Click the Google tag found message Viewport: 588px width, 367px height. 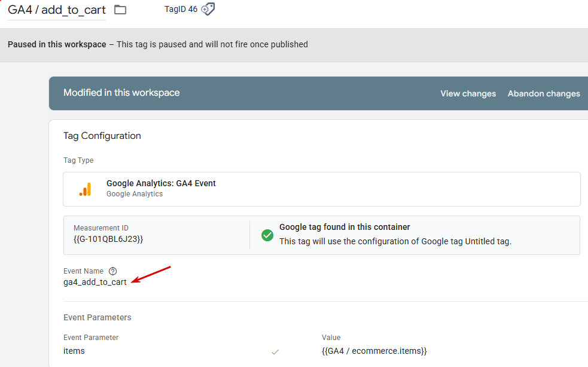[345, 228]
